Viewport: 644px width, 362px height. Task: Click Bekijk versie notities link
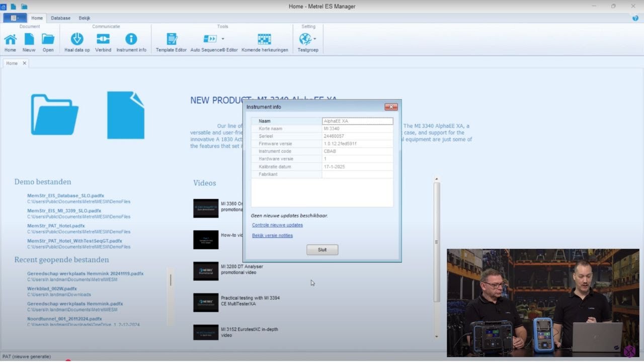tap(272, 235)
